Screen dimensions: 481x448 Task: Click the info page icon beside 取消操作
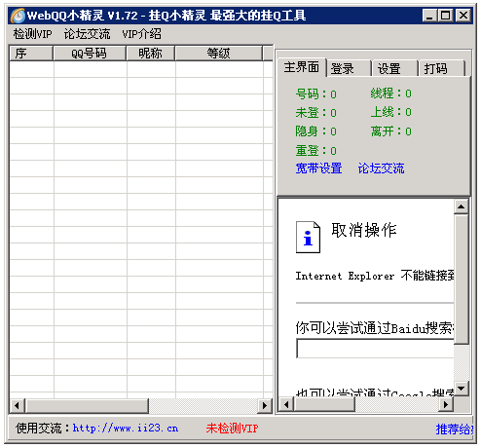308,238
